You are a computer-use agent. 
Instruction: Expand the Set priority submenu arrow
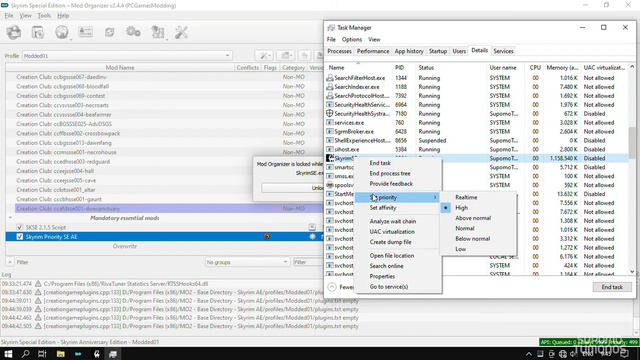pyautogui.click(x=435, y=198)
